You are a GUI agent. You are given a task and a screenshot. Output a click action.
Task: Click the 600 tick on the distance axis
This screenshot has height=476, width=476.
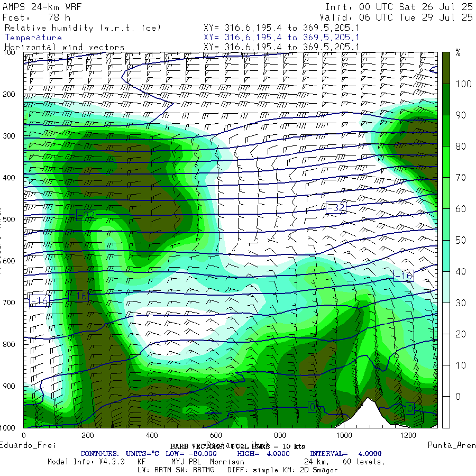tap(216, 435)
